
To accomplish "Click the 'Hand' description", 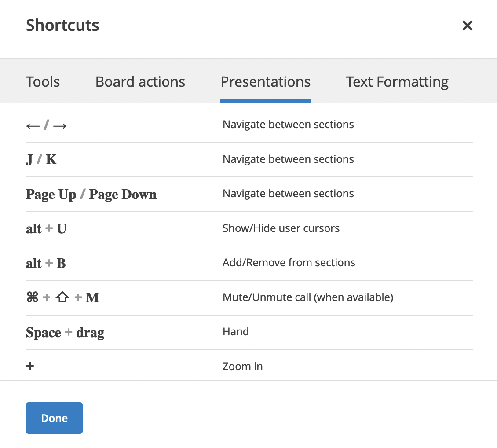I will pos(236,332).
